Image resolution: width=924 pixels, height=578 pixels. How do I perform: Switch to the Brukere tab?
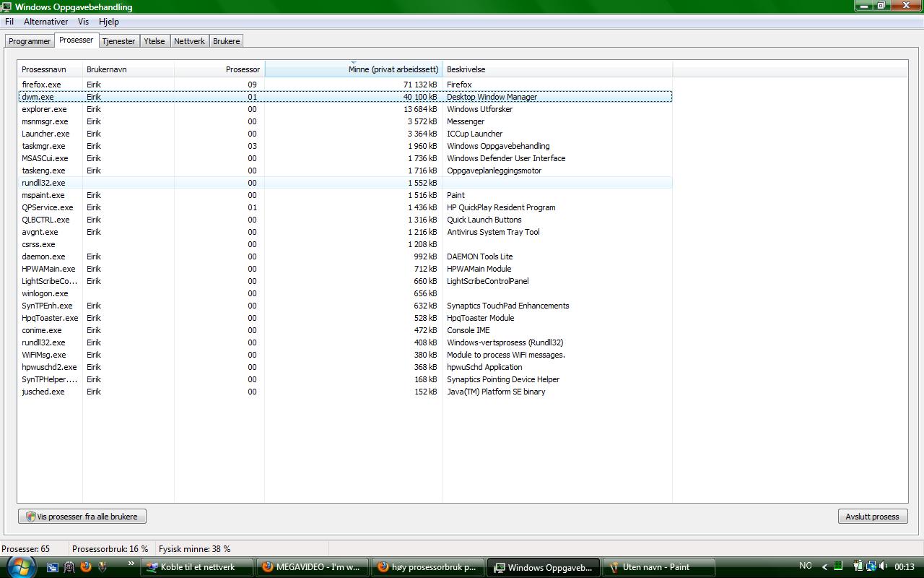226,41
